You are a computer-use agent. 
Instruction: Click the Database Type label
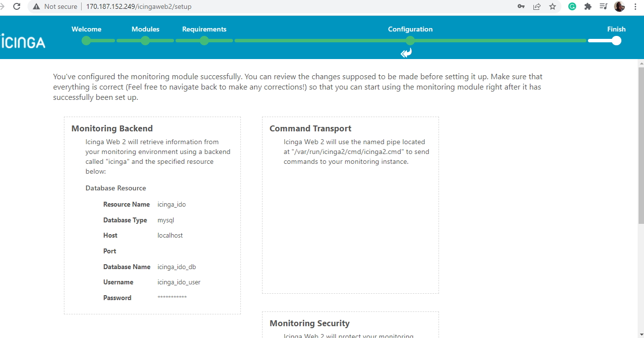point(125,220)
